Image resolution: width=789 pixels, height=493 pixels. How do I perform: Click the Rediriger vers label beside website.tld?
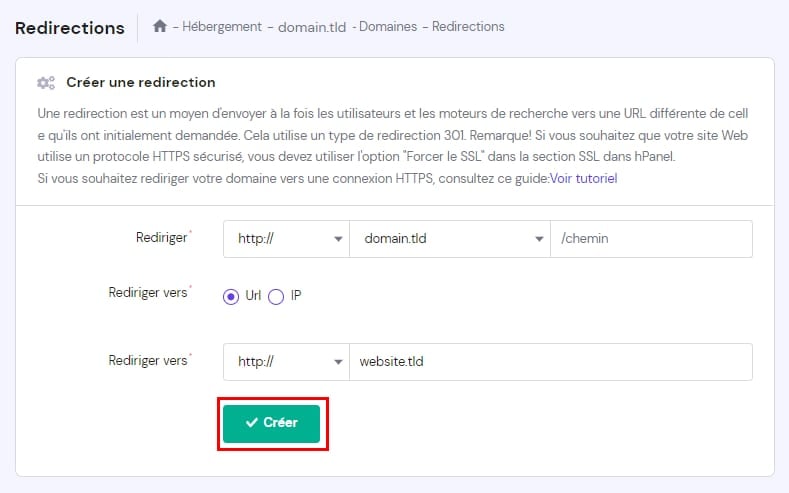tap(147, 359)
